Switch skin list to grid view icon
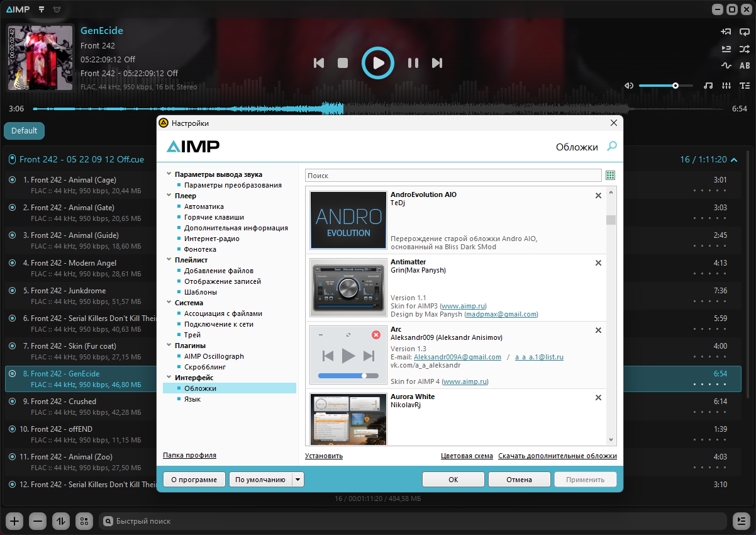This screenshot has width=756, height=535. tap(610, 176)
